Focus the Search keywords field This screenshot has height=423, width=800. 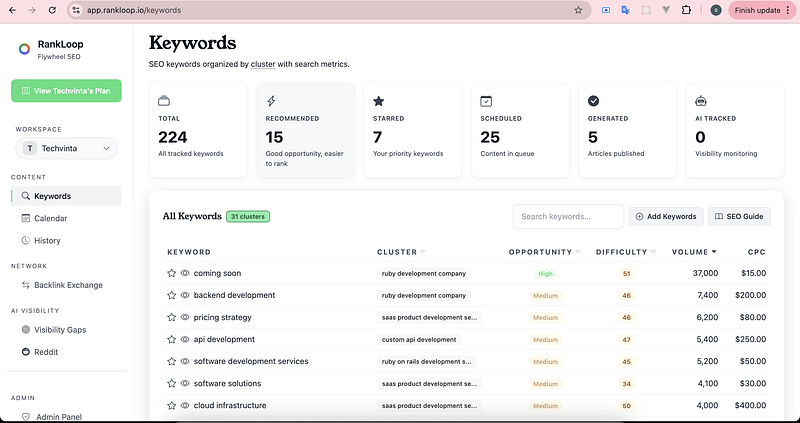[566, 216]
